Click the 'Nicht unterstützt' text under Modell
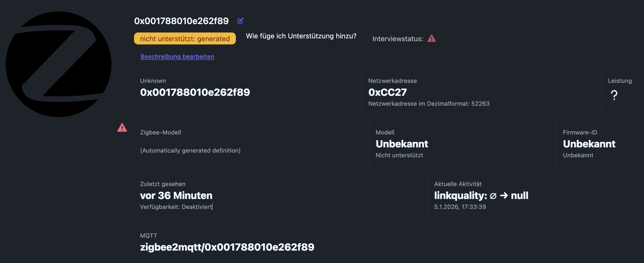 click(399, 155)
